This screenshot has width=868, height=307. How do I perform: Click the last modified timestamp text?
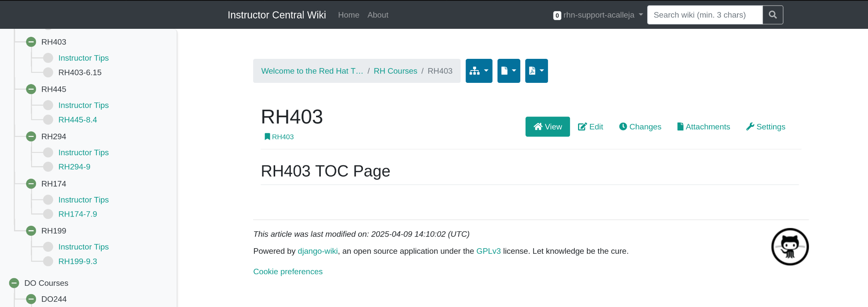[361, 234]
